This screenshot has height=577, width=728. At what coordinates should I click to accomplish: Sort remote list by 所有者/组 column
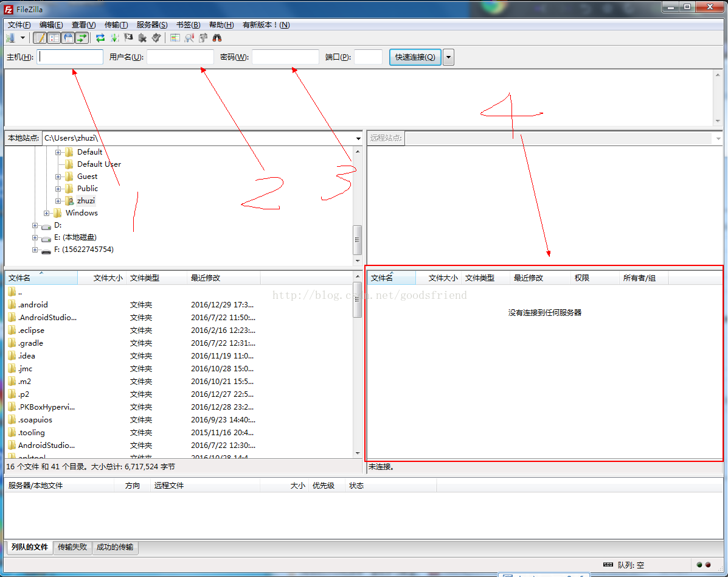coord(644,278)
